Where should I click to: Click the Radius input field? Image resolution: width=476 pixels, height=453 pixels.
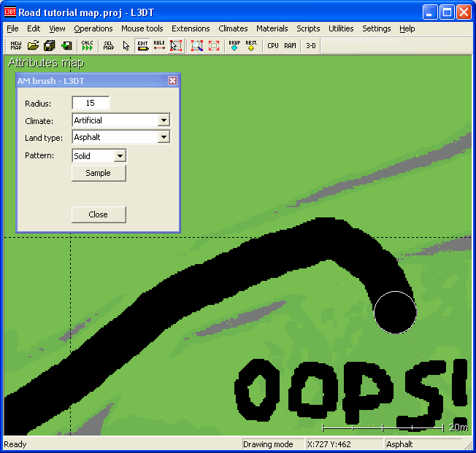91,103
